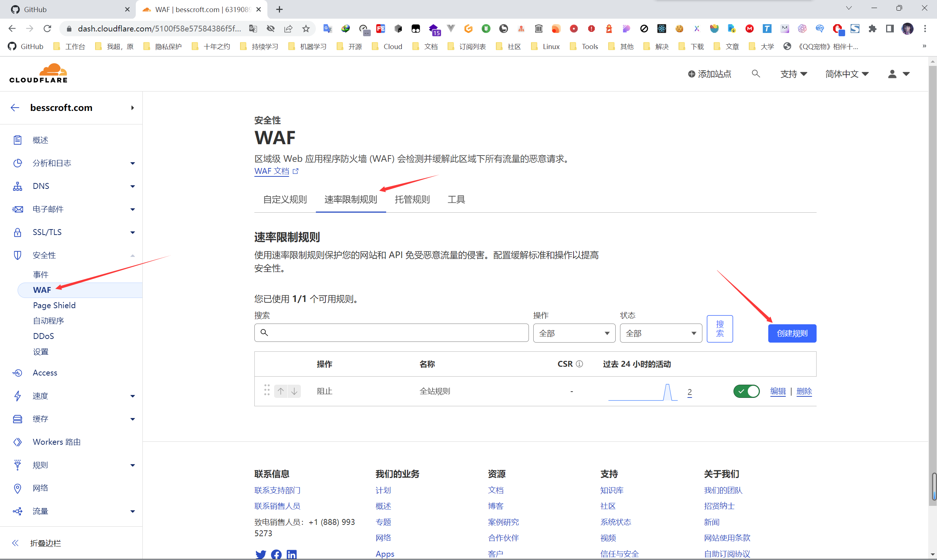The width and height of the screenshot is (937, 560).
Task: Select DDoS in sidebar
Action: (44, 336)
